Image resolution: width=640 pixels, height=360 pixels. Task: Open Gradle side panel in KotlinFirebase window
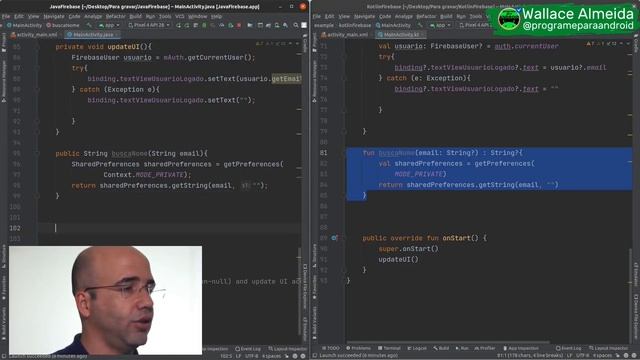(x=636, y=44)
